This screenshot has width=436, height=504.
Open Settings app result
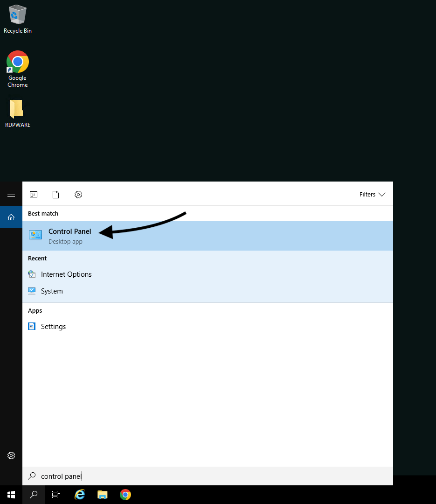click(x=208, y=327)
